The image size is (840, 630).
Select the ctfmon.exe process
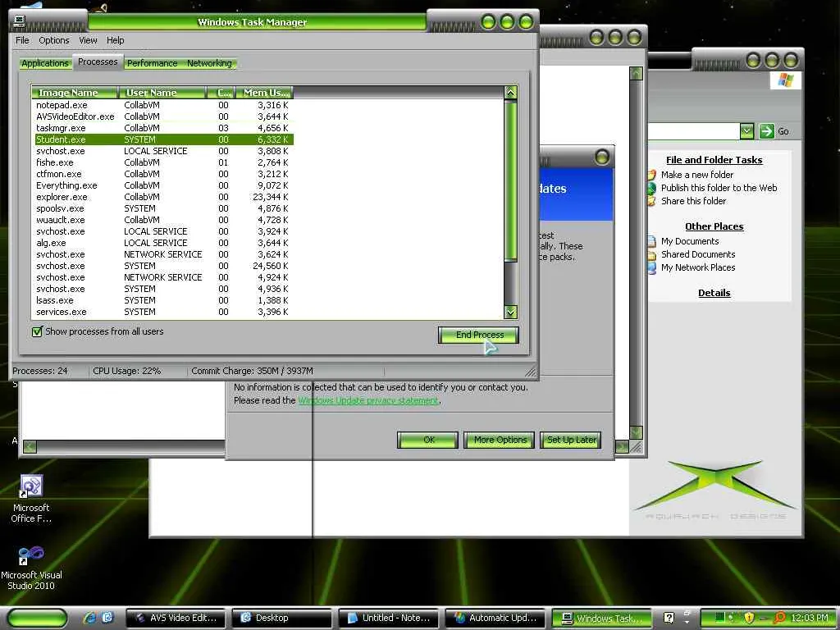pos(163,174)
